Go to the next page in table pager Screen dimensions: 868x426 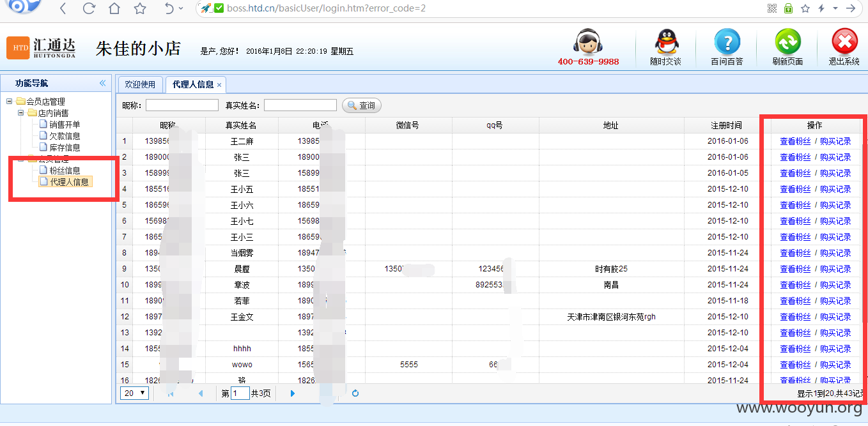coord(293,393)
